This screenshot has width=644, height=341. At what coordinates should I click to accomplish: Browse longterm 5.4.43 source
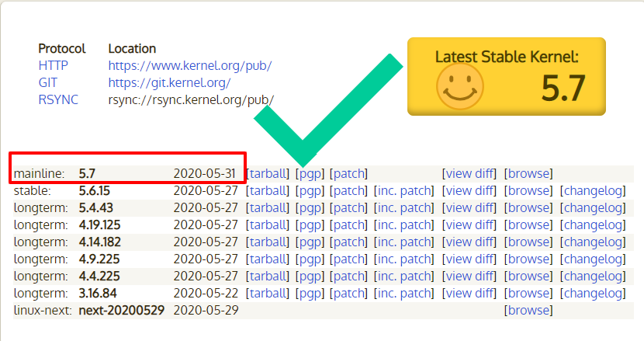point(528,207)
